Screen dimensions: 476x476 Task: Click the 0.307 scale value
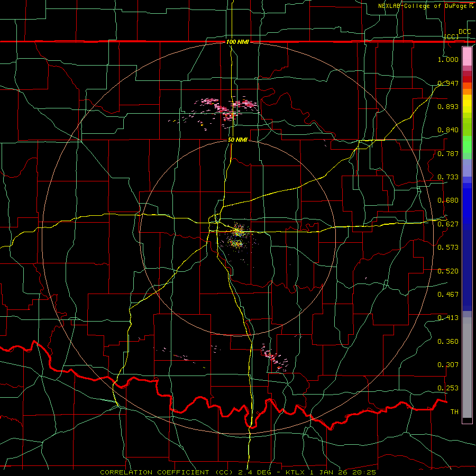[448, 365]
